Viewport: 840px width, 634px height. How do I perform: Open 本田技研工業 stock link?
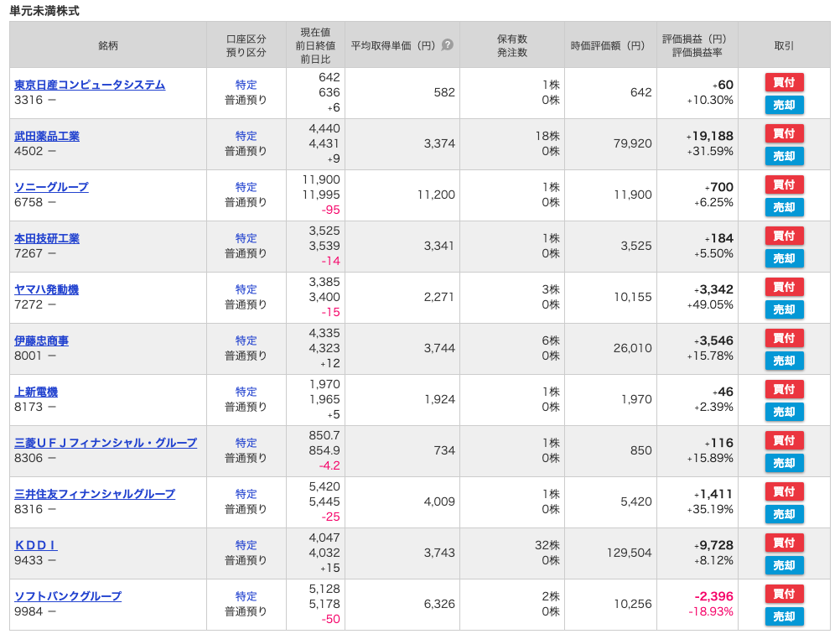click(x=47, y=238)
